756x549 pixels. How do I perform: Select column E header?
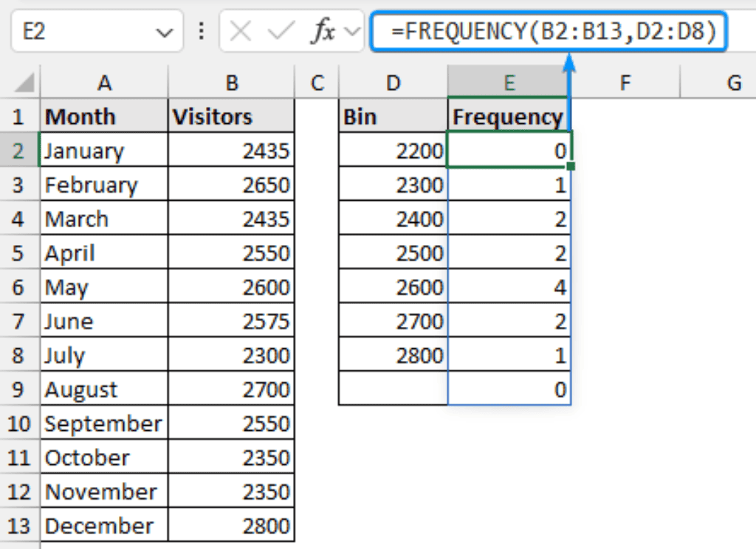click(x=509, y=83)
